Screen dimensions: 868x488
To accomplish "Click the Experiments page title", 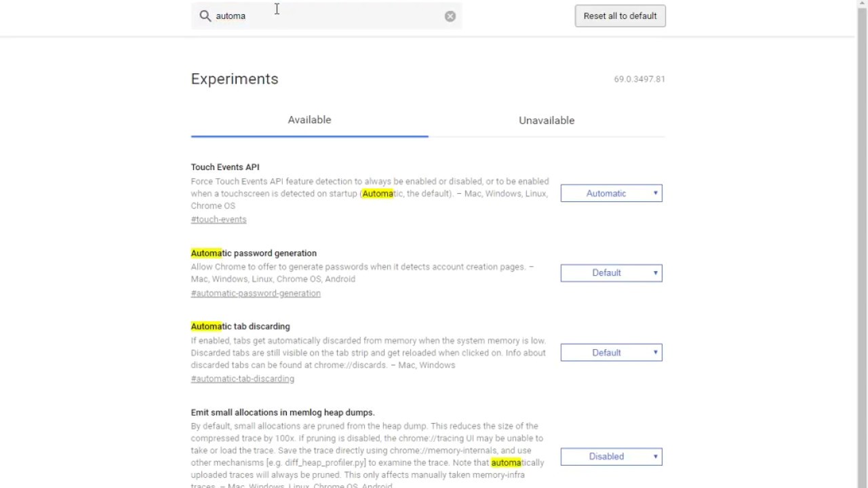I will [x=235, y=79].
